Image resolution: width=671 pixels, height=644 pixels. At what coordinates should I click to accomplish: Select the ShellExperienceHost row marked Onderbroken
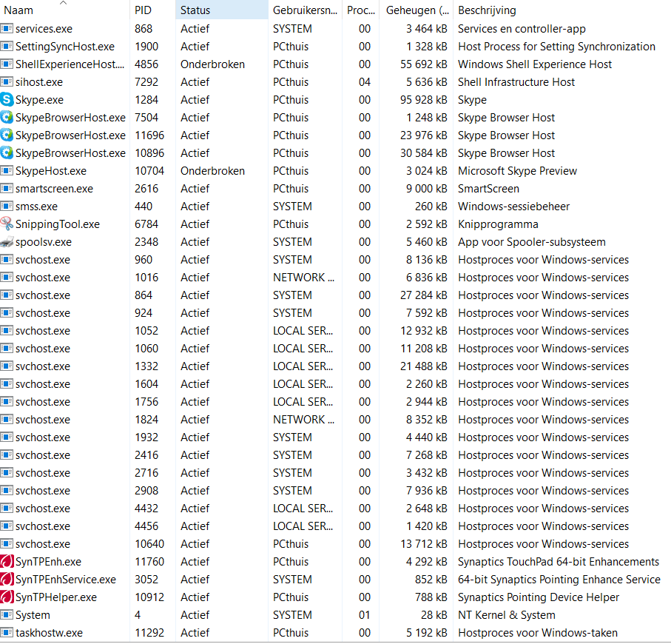click(x=334, y=64)
